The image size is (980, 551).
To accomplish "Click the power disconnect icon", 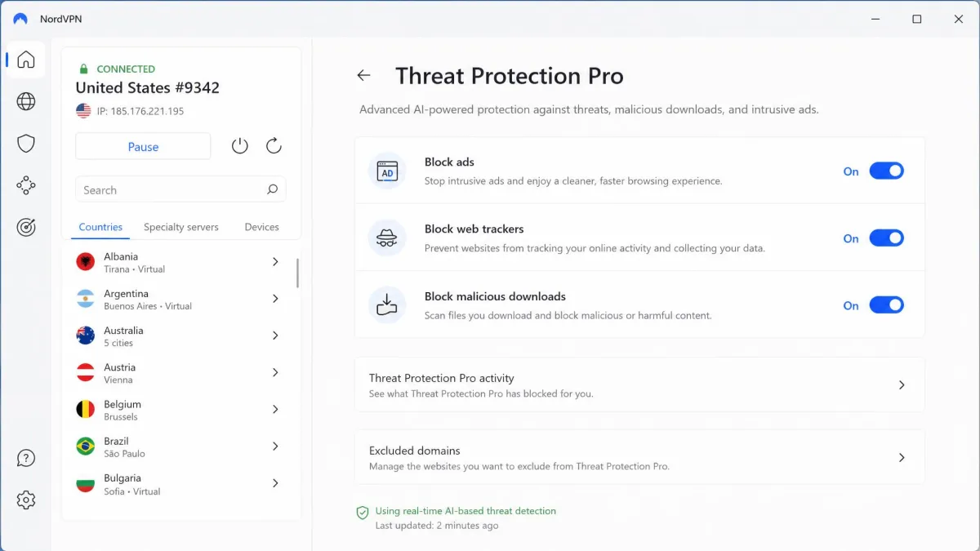I will pyautogui.click(x=239, y=146).
